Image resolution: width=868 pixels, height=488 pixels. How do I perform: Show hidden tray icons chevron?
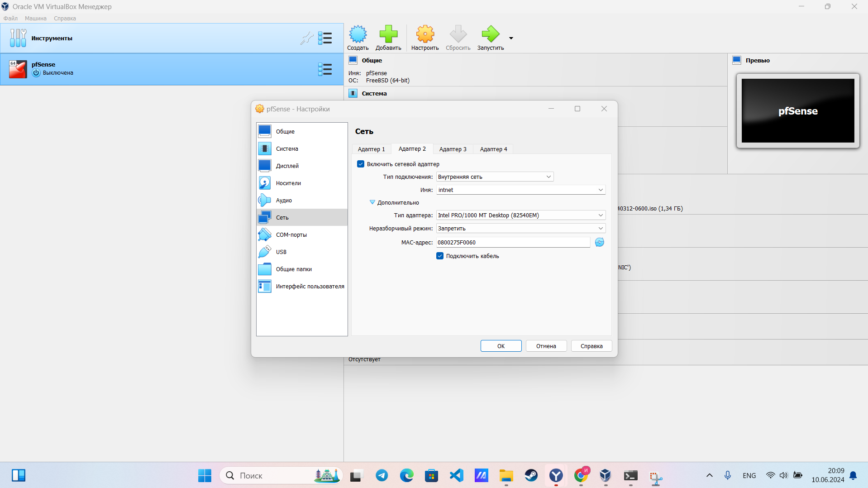tap(709, 475)
